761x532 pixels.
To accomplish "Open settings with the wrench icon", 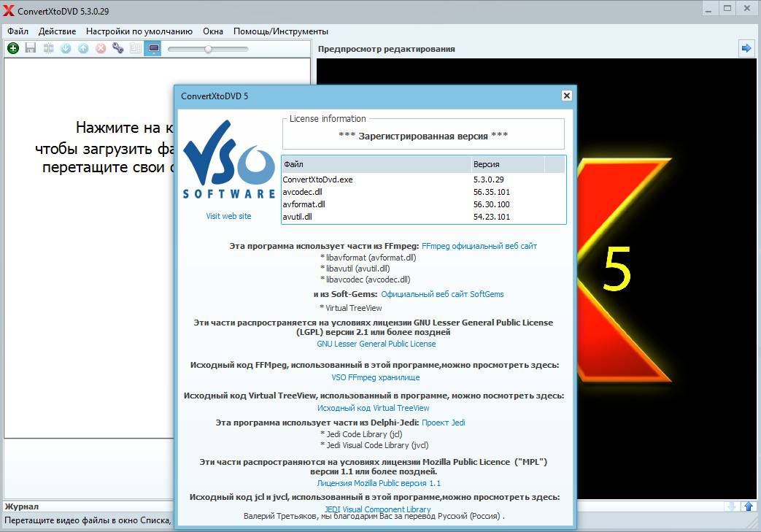I will pos(118,48).
